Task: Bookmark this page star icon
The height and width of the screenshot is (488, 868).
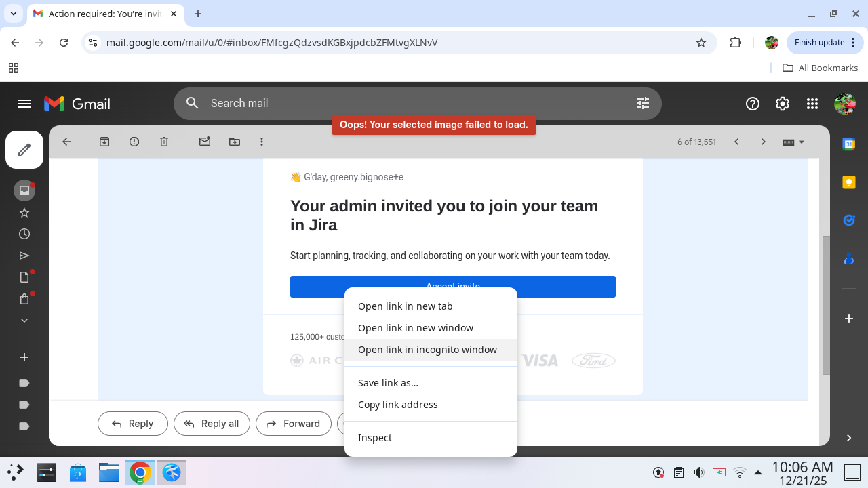Action: coord(701,43)
